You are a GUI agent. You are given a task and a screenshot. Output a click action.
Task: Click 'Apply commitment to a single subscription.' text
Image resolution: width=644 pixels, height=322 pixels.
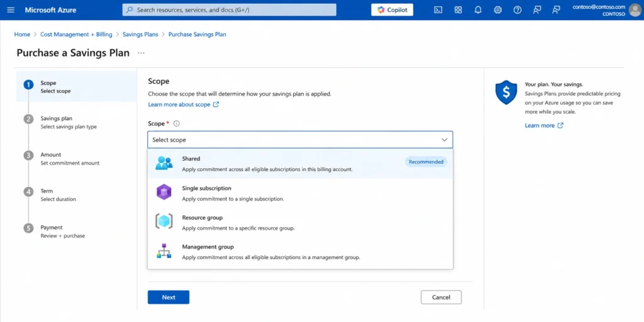pyautogui.click(x=233, y=199)
